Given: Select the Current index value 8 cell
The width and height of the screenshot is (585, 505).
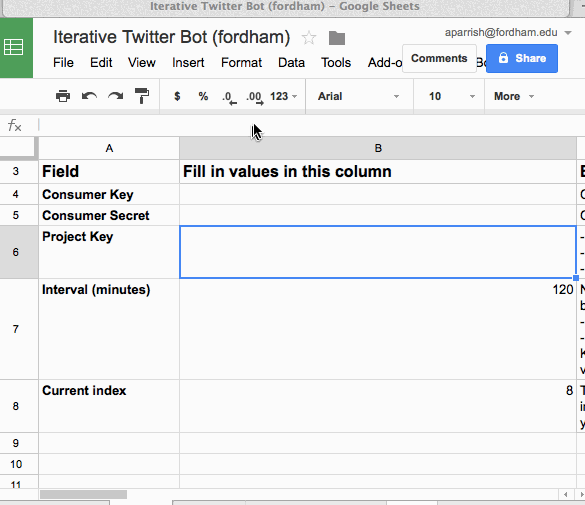Looking at the screenshot, I should pyautogui.click(x=378, y=406).
